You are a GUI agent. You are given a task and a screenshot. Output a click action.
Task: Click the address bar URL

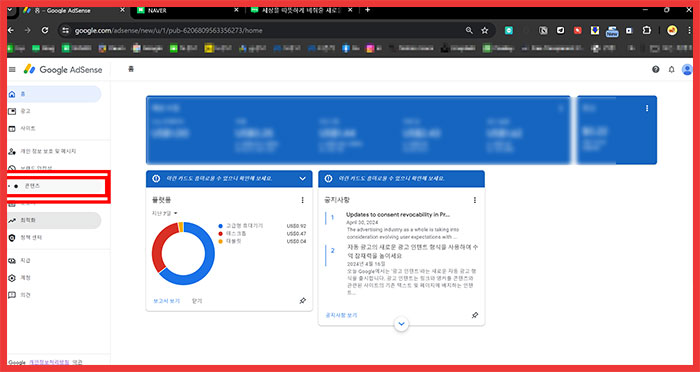pyautogui.click(x=169, y=31)
